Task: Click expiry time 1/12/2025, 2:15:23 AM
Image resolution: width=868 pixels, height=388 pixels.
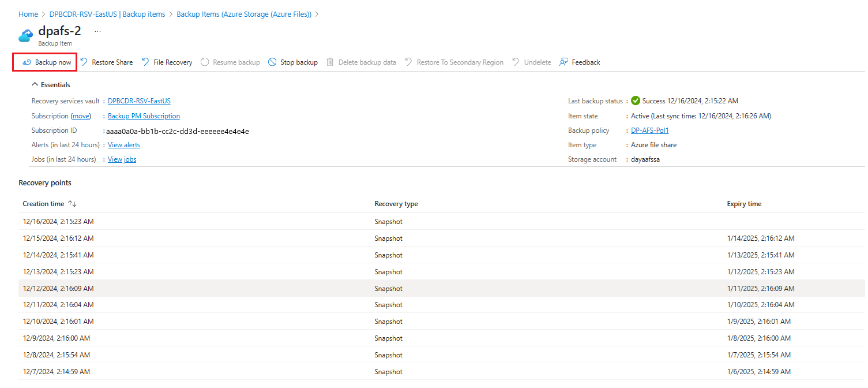Action: [761, 272]
